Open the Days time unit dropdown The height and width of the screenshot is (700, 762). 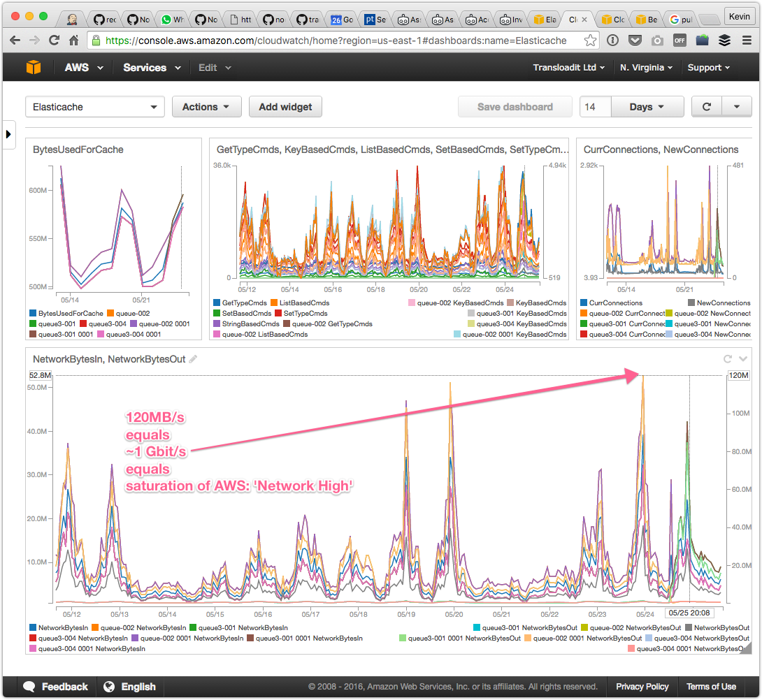647,107
